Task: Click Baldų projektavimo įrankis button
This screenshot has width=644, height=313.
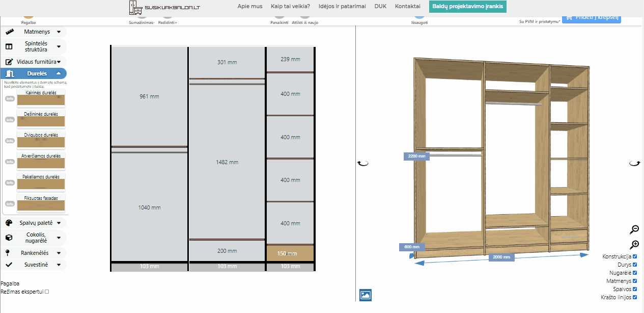Action: pyautogui.click(x=467, y=6)
